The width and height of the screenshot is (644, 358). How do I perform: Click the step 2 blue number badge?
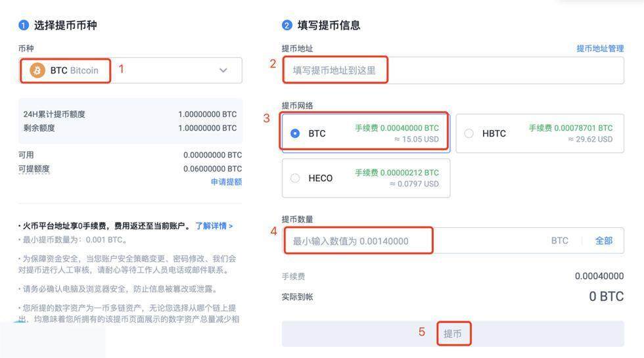click(287, 26)
